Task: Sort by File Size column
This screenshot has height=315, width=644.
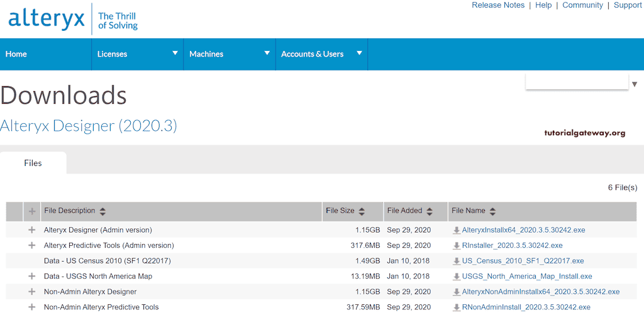Action: (x=362, y=211)
